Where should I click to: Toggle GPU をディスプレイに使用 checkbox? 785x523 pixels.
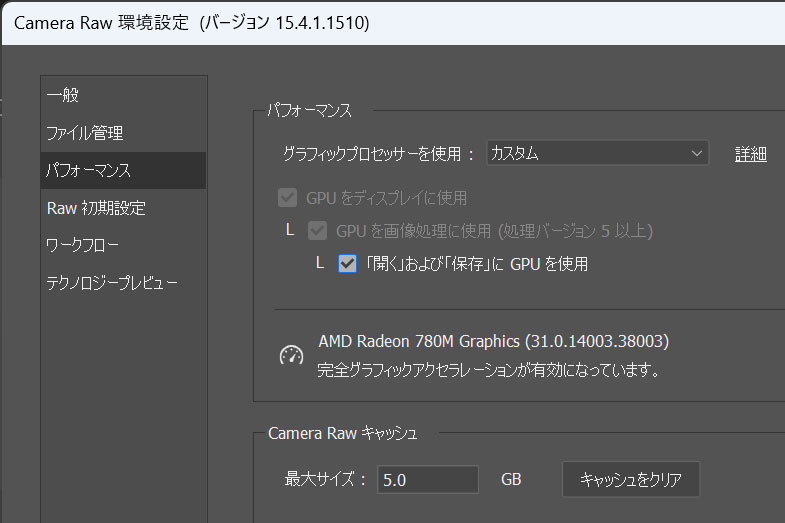pyautogui.click(x=287, y=198)
